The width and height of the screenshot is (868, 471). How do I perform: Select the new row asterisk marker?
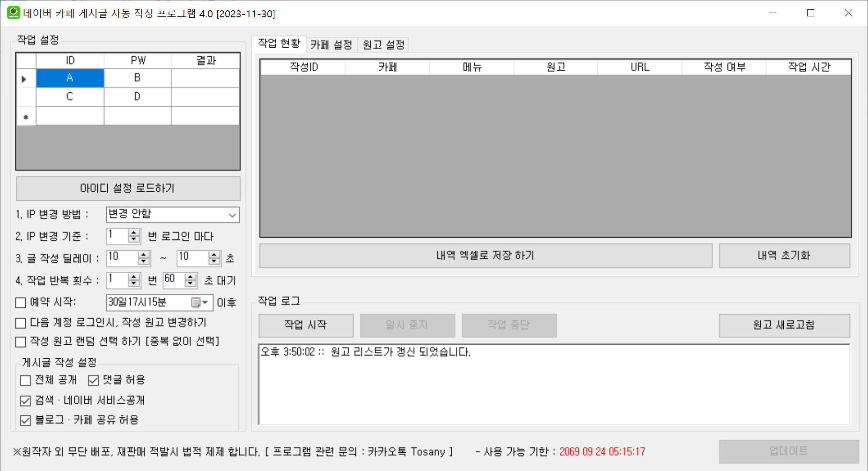point(26,116)
